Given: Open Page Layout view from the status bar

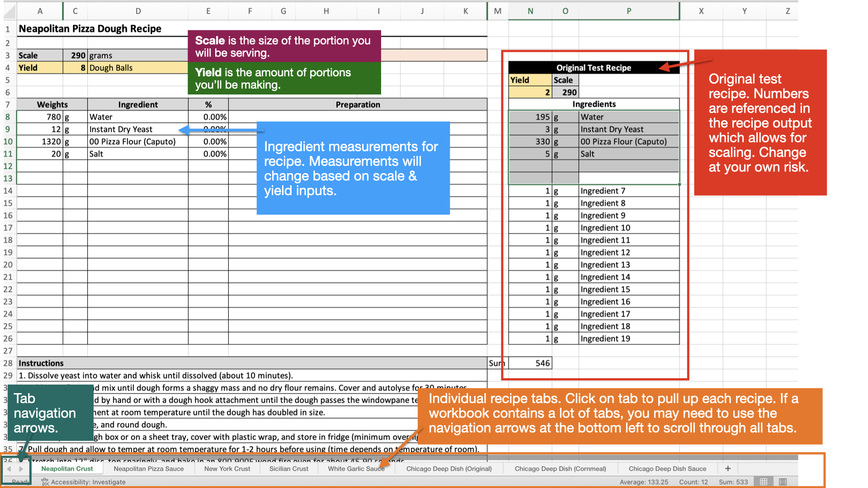Looking at the screenshot, I should click(x=783, y=482).
